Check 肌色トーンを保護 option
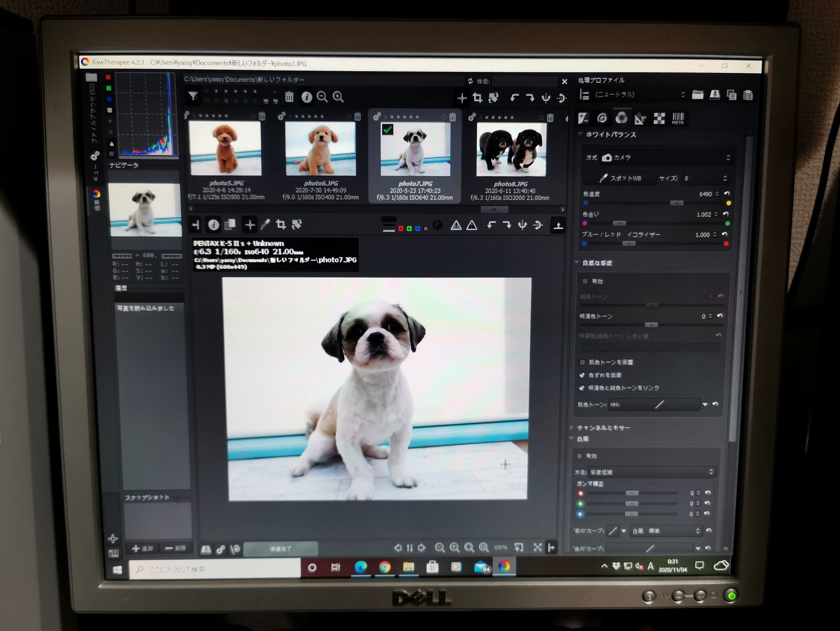This screenshot has height=631, width=840. pyautogui.click(x=582, y=362)
